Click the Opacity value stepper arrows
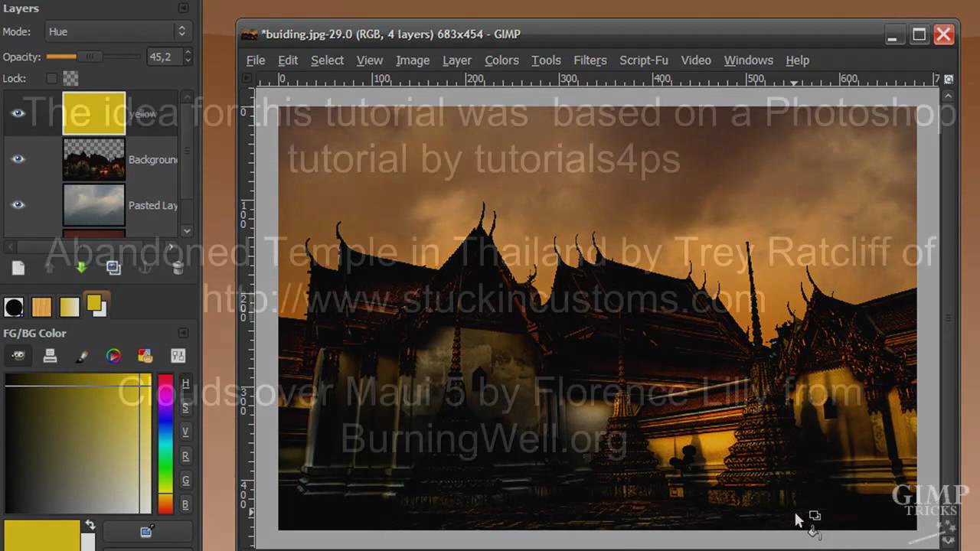This screenshot has height=551, width=980. tap(188, 57)
